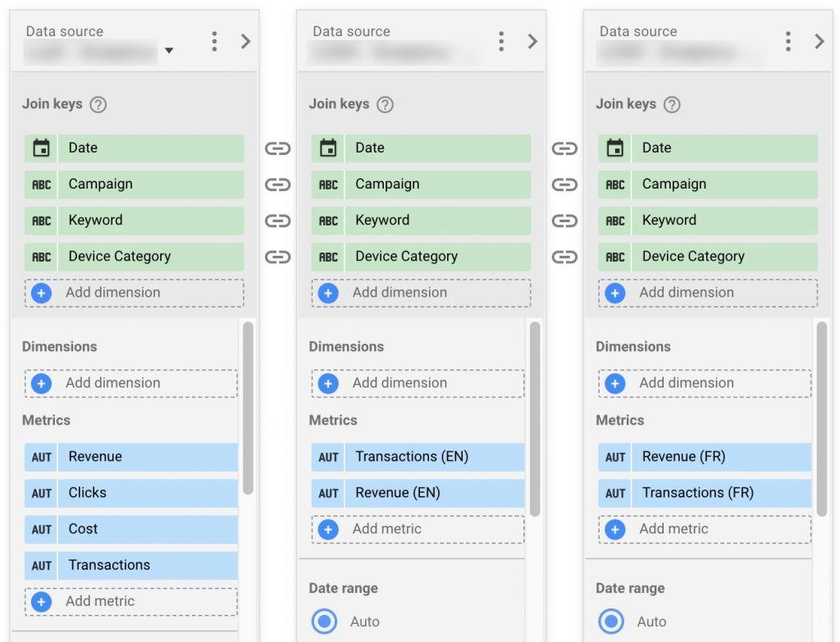Click the ABC icon next to Campaign
This screenshot has height=642, width=840.
coord(40,184)
